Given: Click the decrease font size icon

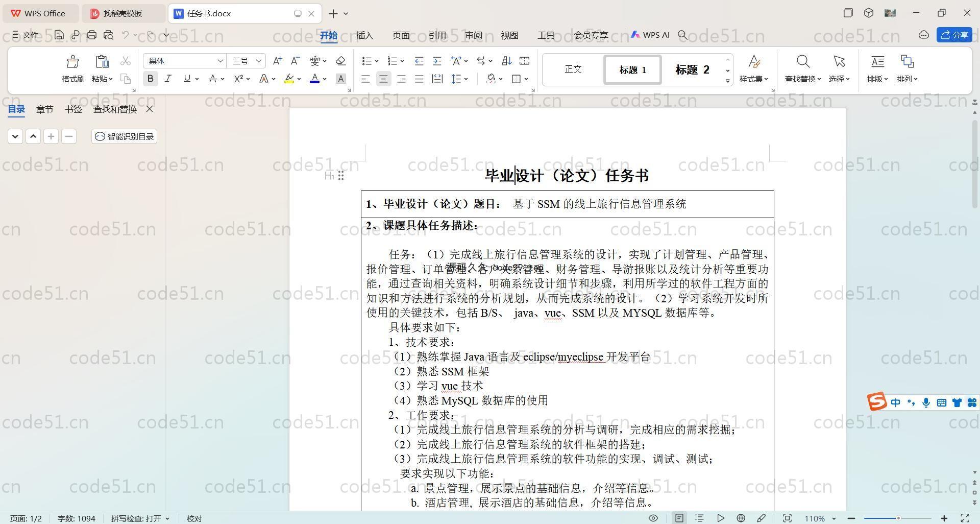Looking at the screenshot, I should 295,61.
